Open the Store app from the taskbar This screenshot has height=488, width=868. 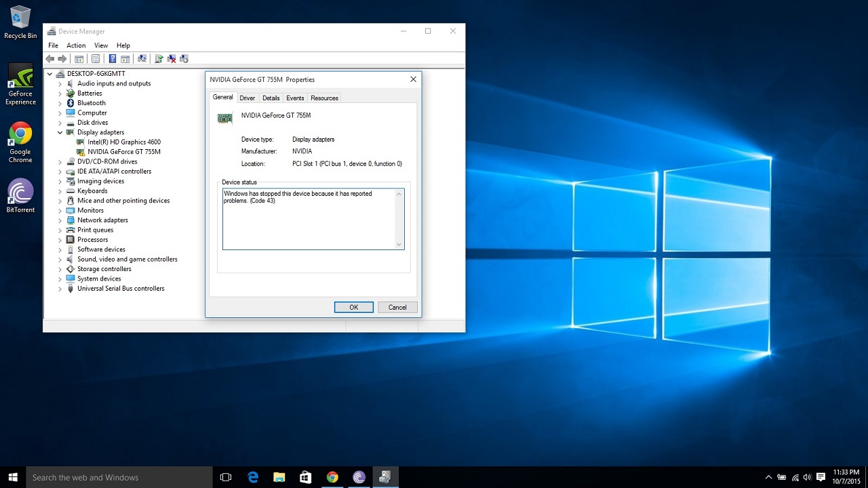pos(306,477)
